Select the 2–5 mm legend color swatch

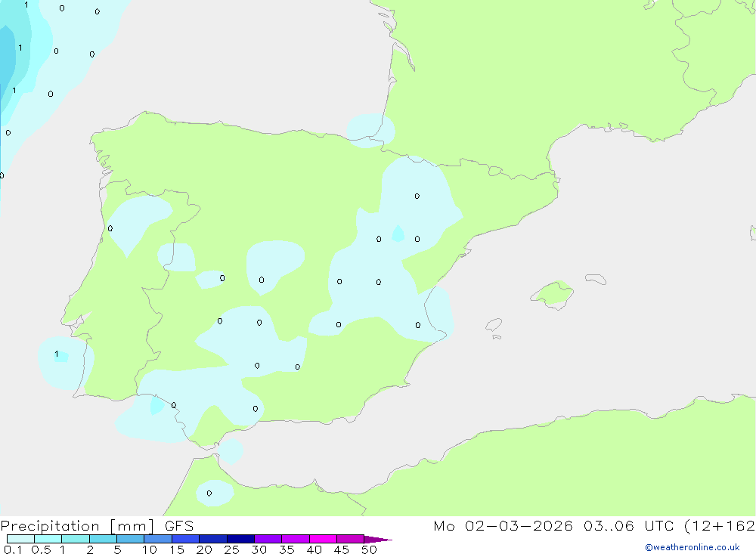coord(103,539)
